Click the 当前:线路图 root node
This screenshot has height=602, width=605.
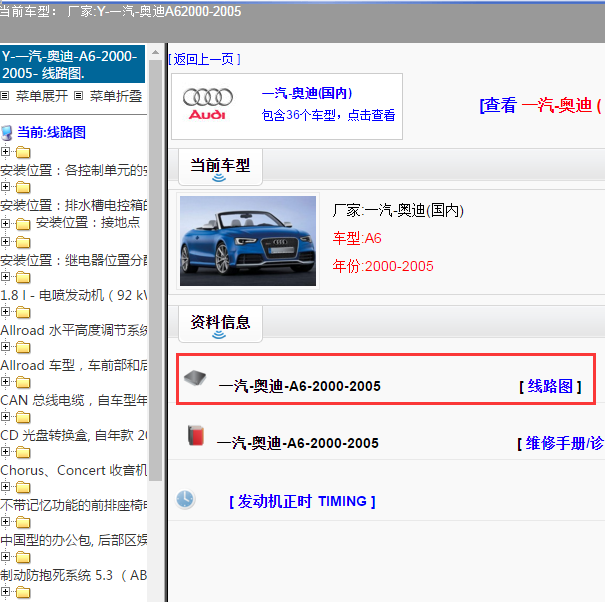(51, 132)
